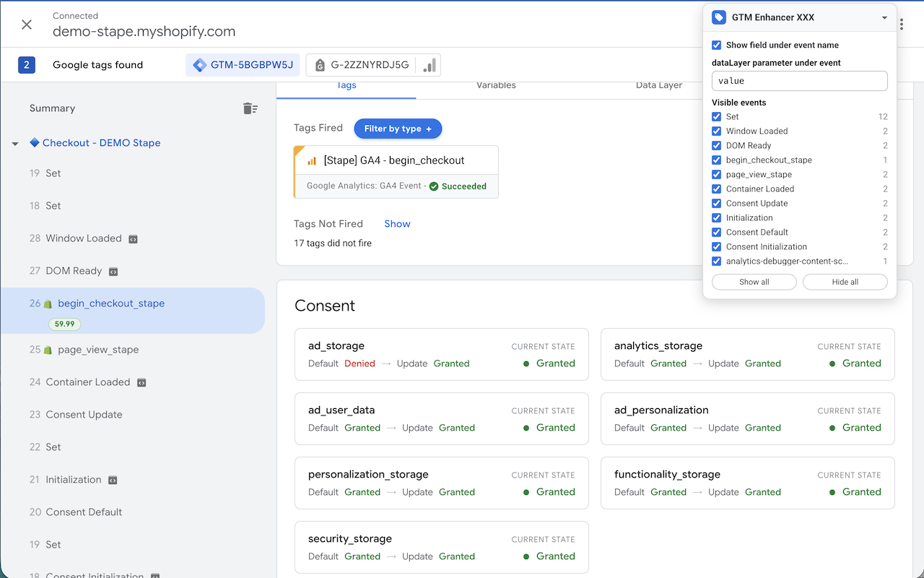
Task: Click the code icon next to DOM Ready
Action: click(113, 272)
